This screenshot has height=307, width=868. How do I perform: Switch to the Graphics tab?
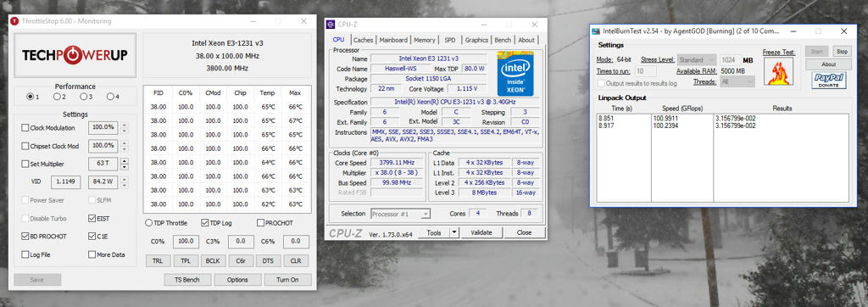[x=476, y=40]
